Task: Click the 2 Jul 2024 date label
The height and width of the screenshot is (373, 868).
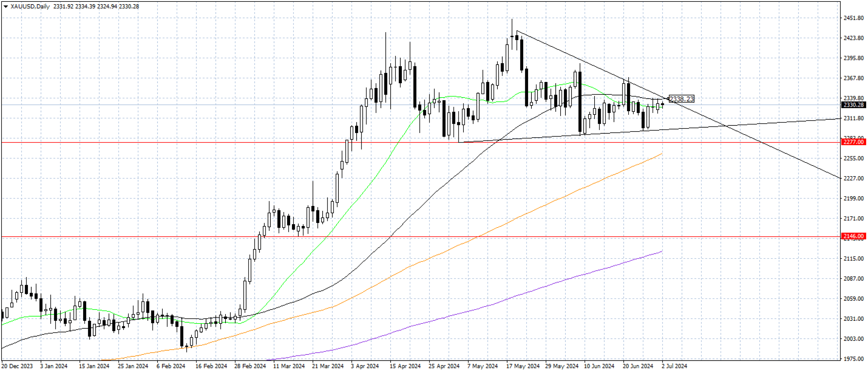Action: [x=674, y=366]
